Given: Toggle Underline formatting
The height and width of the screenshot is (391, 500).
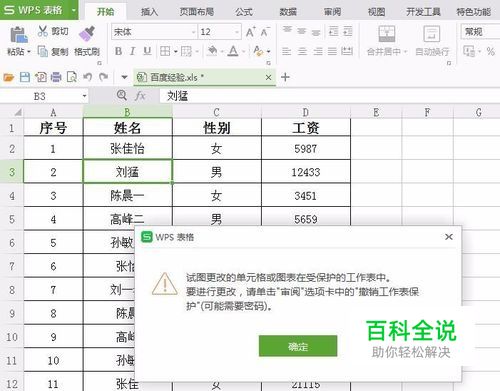Looking at the screenshot, I should [147, 51].
